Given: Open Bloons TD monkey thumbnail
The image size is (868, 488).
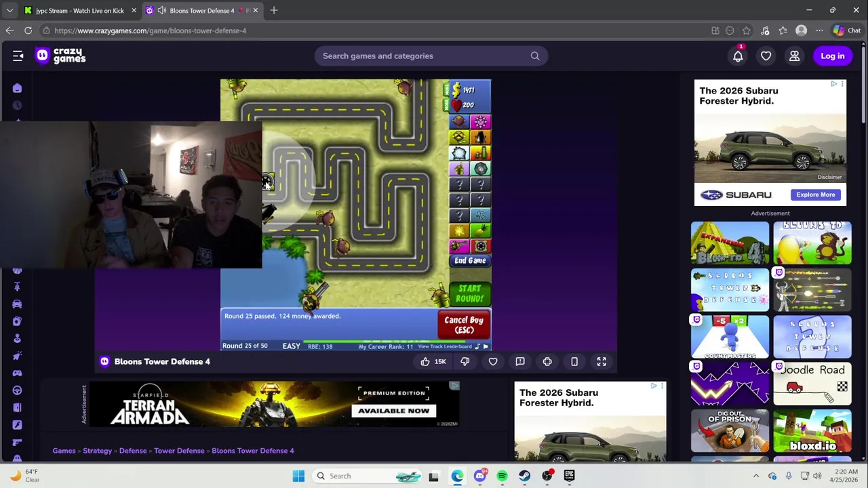Looking at the screenshot, I should (812, 243).
